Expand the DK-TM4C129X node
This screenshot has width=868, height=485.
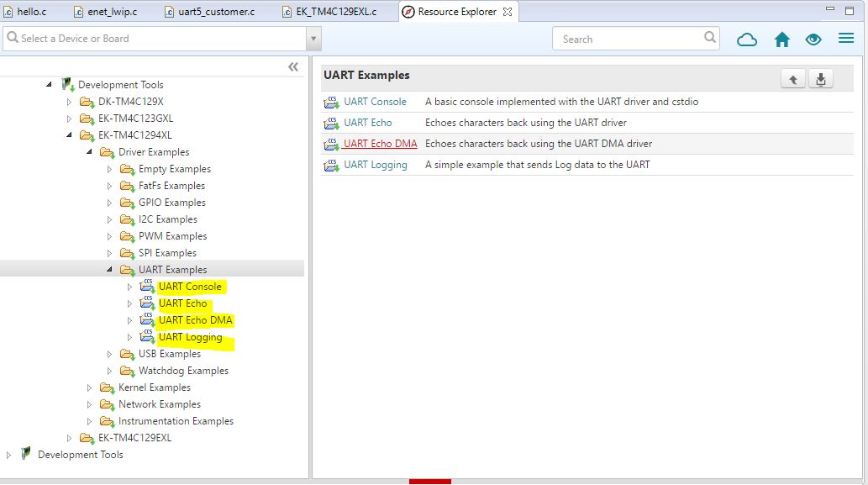(x=69, y=102)
